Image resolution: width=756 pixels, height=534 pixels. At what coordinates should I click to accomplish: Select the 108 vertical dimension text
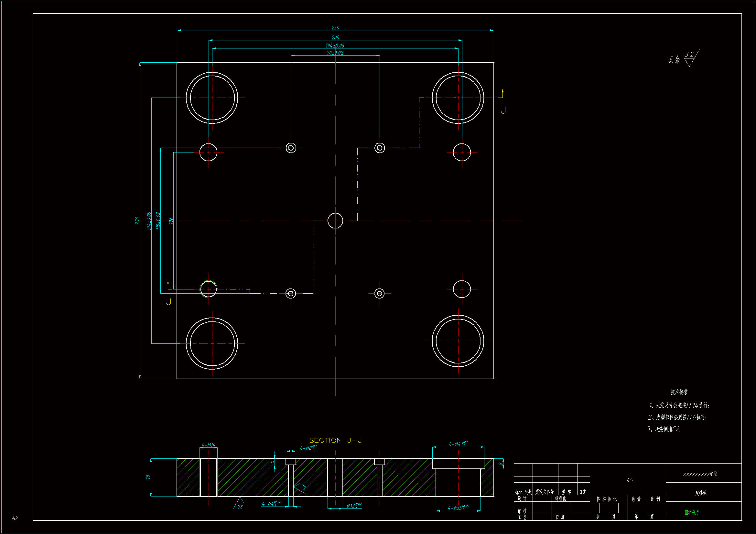coord(171,221)
